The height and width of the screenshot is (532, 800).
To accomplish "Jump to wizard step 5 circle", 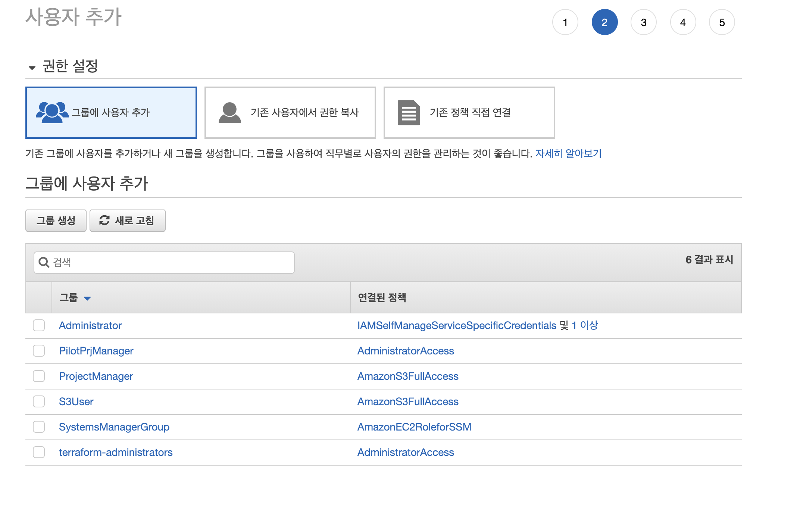I will (x=722, y=22).
